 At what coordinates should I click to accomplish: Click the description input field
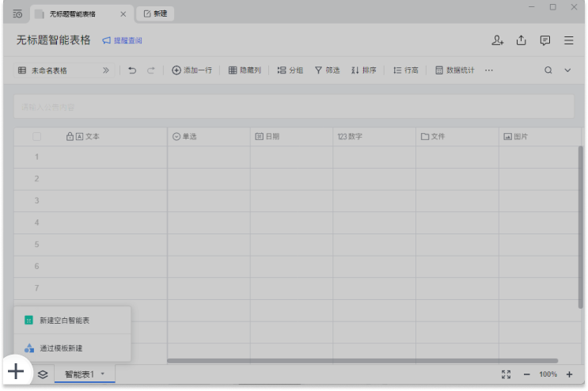coord(293,107)
